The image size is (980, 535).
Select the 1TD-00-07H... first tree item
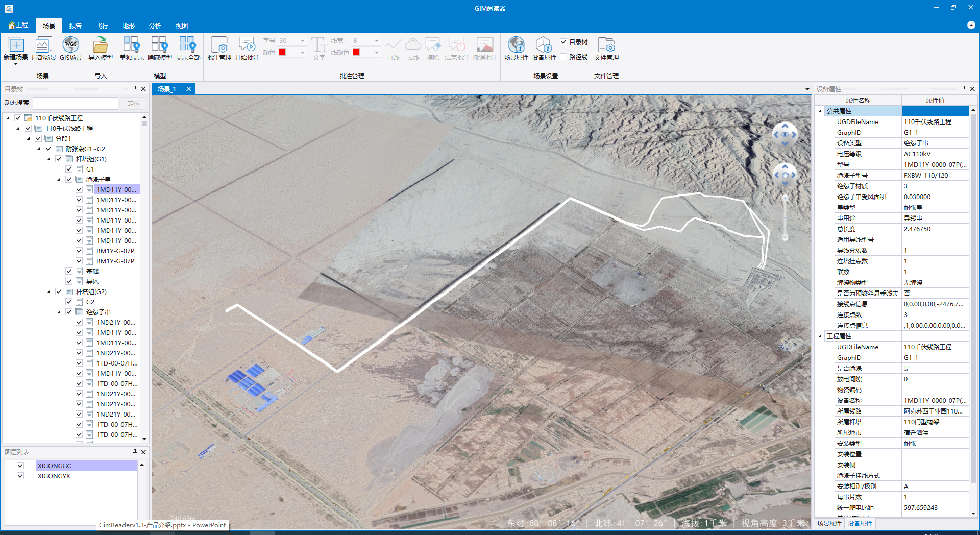click(x=117, y=363)
